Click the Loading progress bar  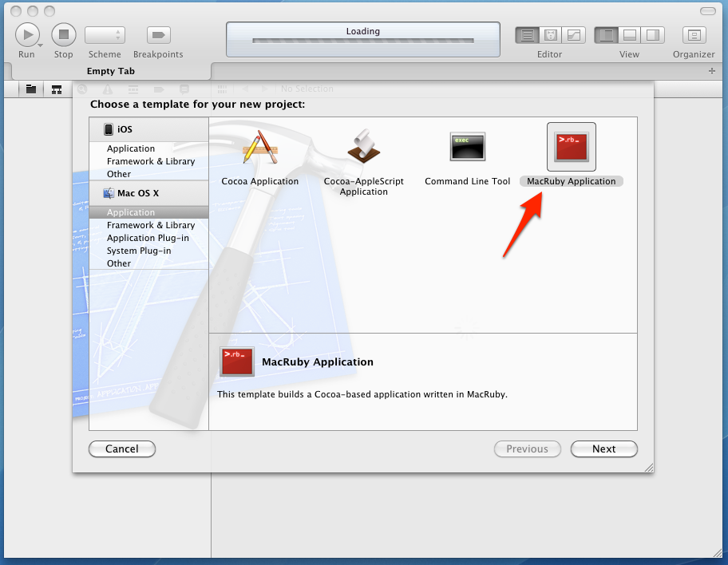(x=363, y=41)
